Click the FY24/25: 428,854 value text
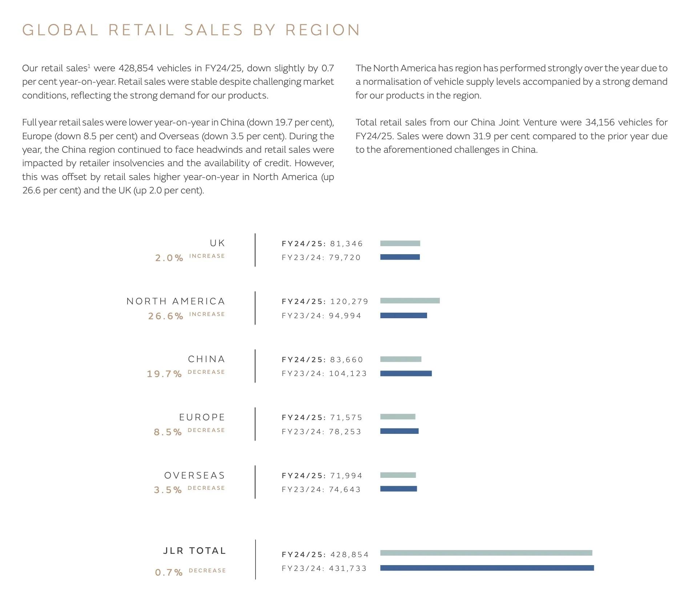Screen dimensions: 700x592 tap(325, 555)
